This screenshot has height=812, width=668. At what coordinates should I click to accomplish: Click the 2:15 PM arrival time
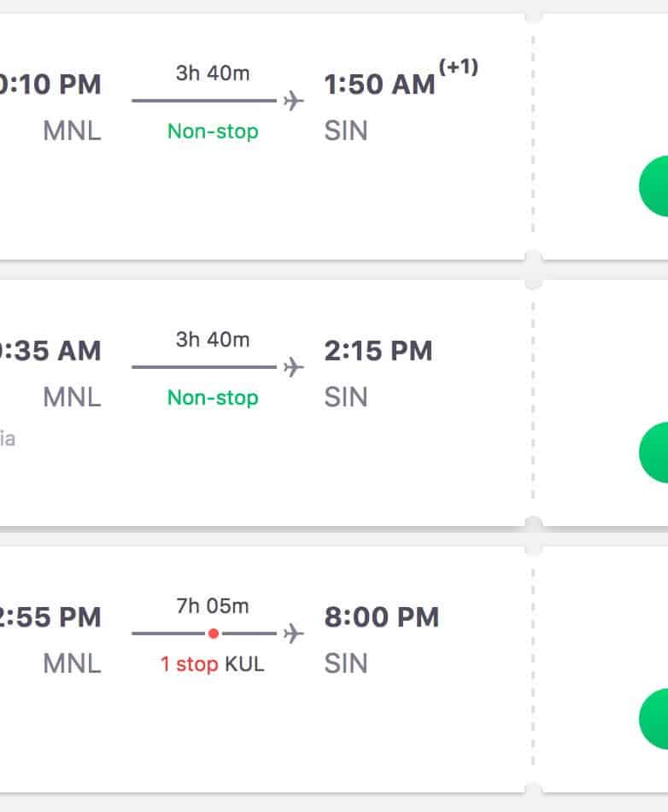pos(378,351)
